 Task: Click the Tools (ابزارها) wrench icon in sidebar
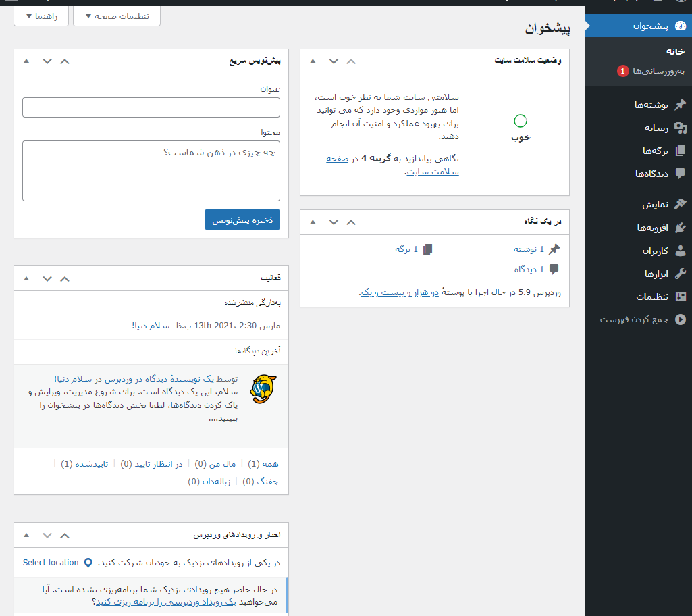tap(681, 274)
